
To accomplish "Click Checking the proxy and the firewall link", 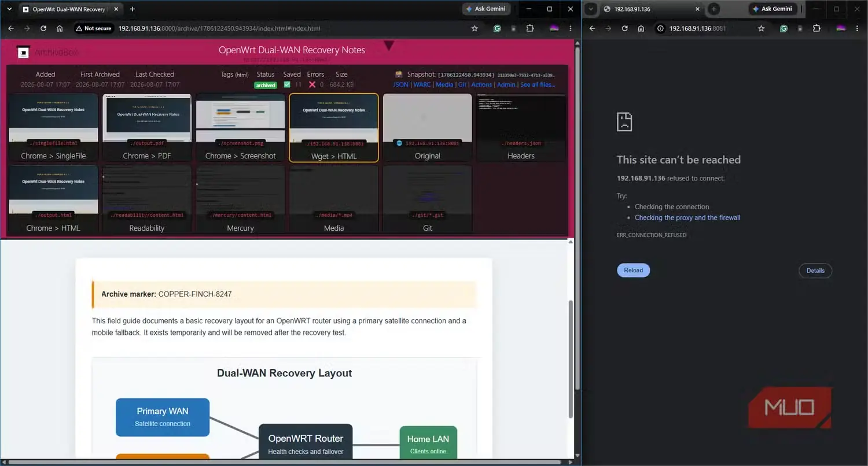I will pos(687,217).
